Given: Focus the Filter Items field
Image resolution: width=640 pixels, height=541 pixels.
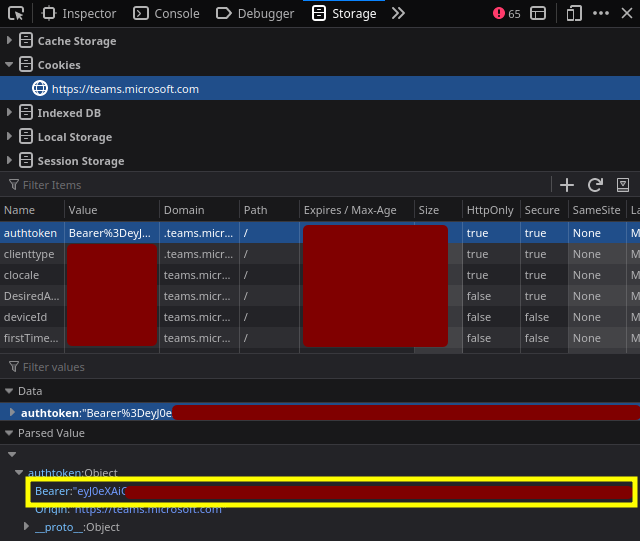Looking at the screenshot, I should point(278,185).
